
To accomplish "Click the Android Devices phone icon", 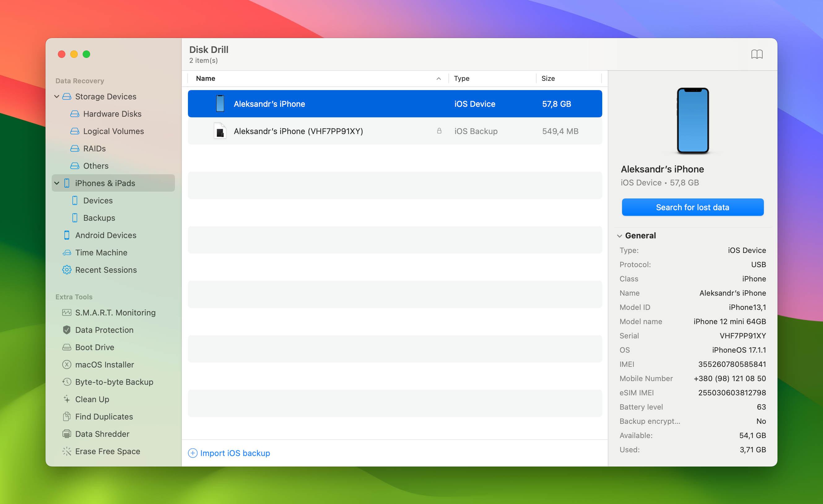I will coord(67,235).
